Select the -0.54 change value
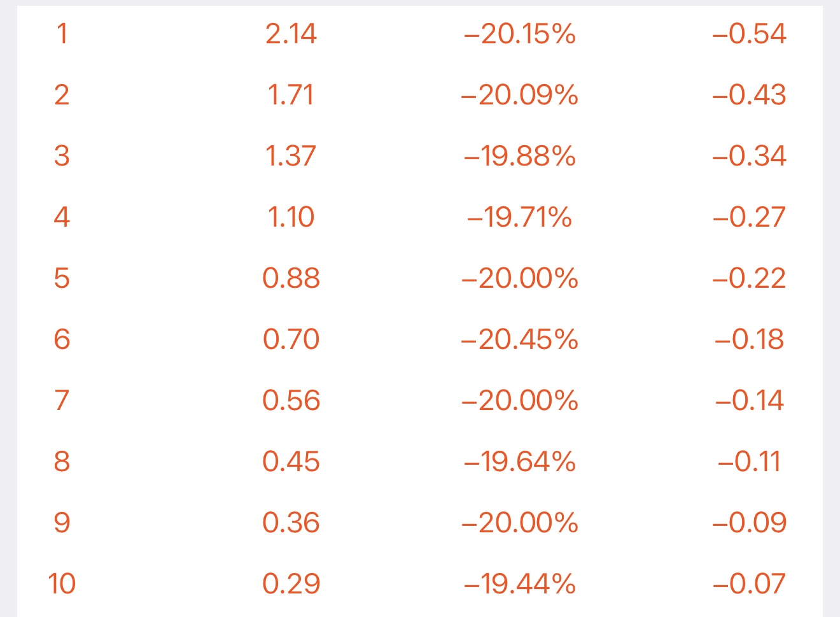The width and height of the screenshot is (840, 617). coord(749,34)
